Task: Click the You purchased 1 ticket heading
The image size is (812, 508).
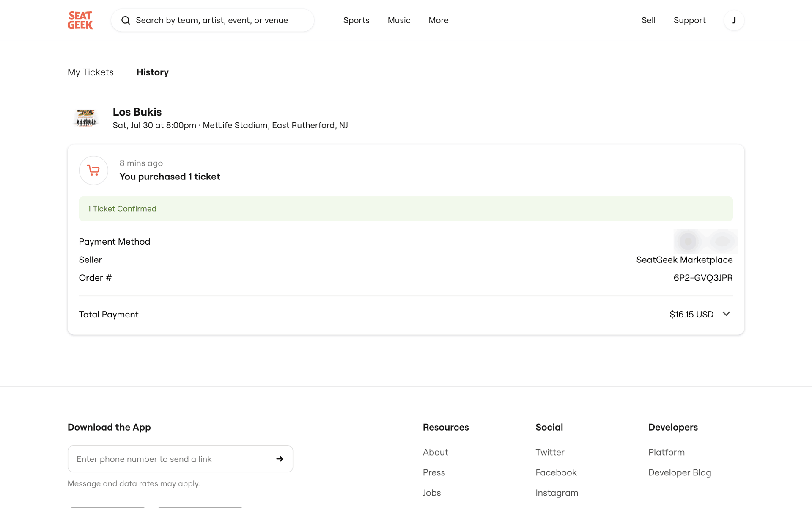Action: (170, 177)
